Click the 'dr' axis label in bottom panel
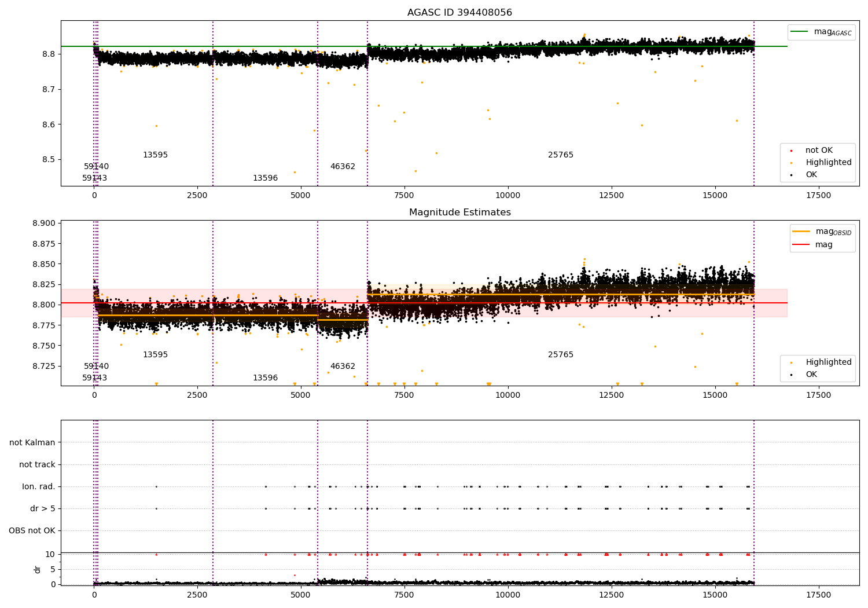The height and width of the screenshot is (608, 868). (38, 569)
